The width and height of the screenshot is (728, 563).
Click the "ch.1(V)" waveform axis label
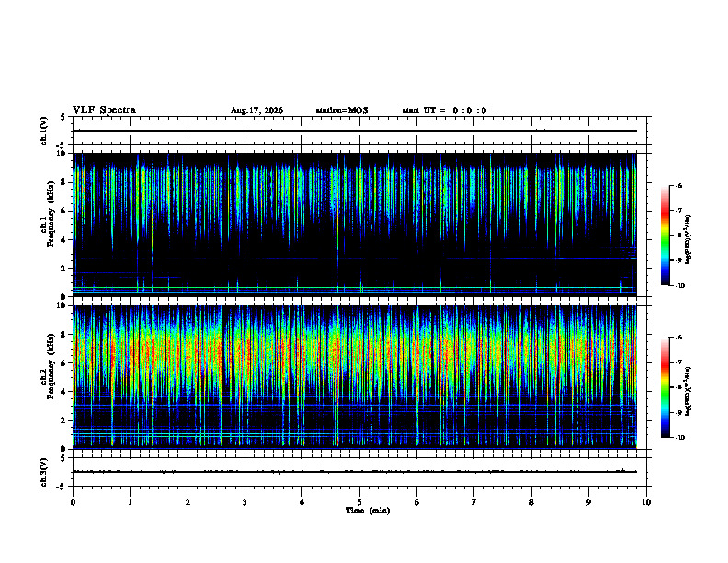[x=44, y=131]
